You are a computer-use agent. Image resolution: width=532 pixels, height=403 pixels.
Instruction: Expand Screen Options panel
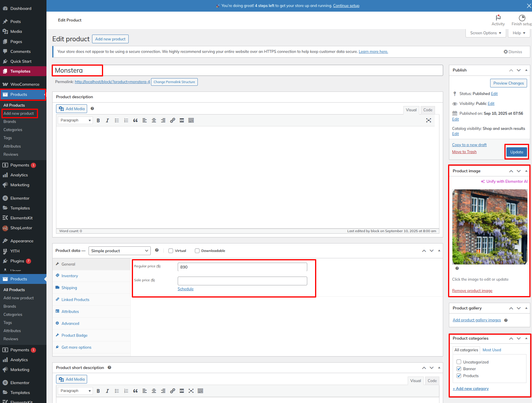click(486, 33)
